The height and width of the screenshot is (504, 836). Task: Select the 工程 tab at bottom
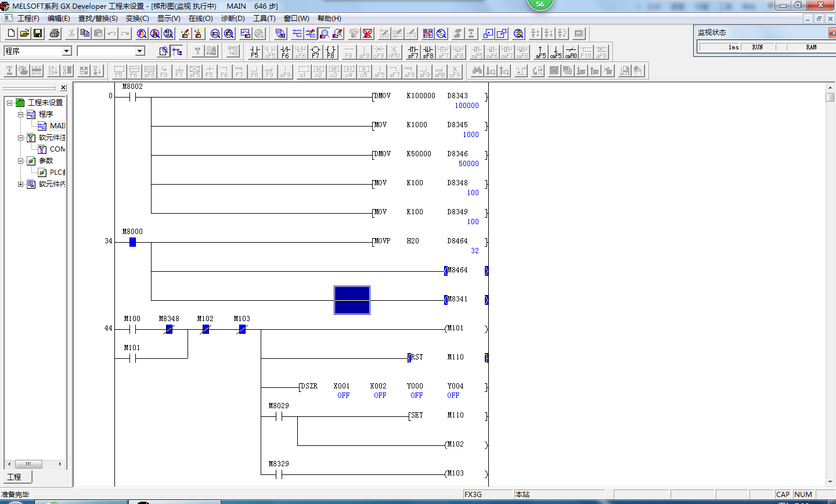[15, 477]
